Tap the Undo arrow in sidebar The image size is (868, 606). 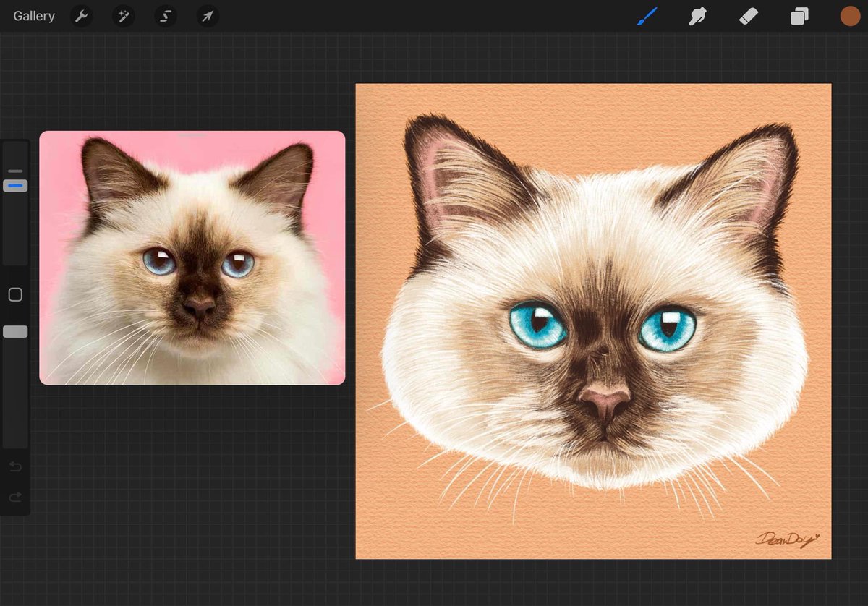coord(15,466)
